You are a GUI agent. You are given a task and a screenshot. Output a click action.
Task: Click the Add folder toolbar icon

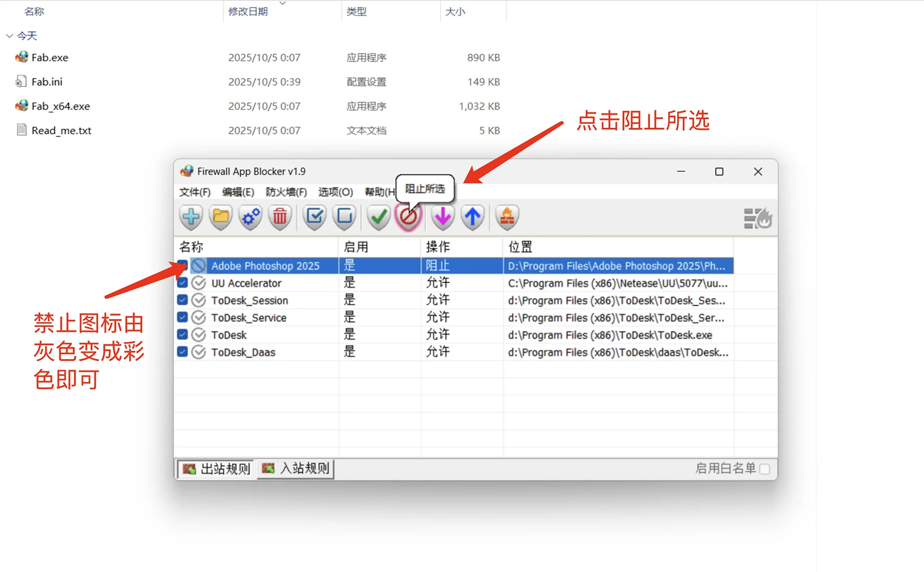tap(221, 217)
